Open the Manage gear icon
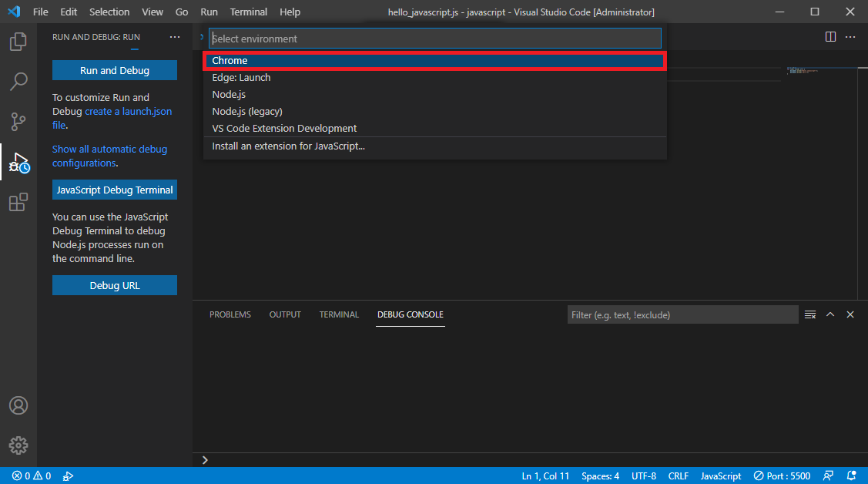 (18, 445)
